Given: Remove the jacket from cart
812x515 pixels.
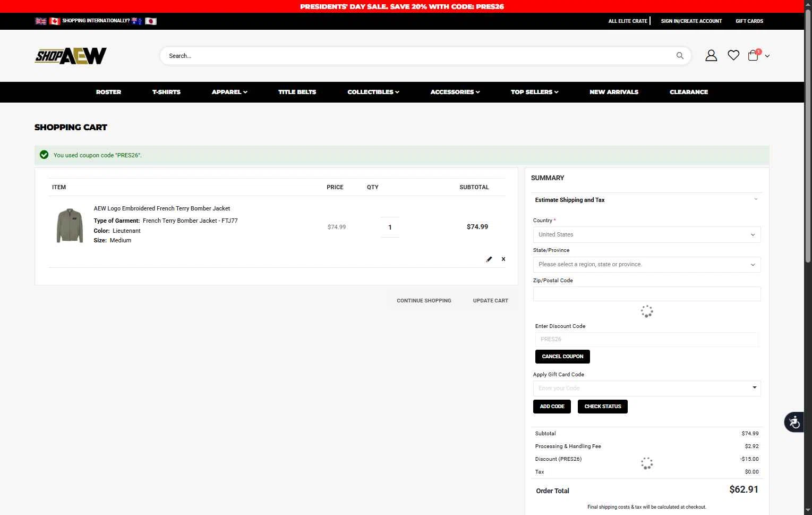Looking at the screenshot, I should (503, 259).
